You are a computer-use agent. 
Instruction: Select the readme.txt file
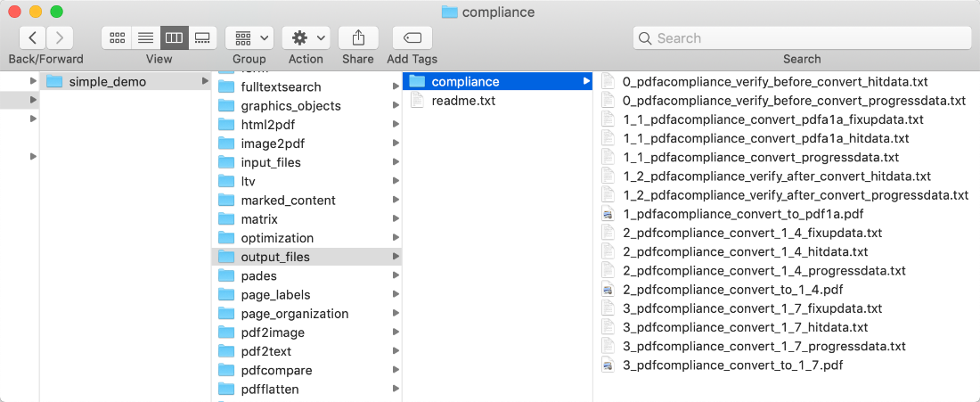[463, 101]
